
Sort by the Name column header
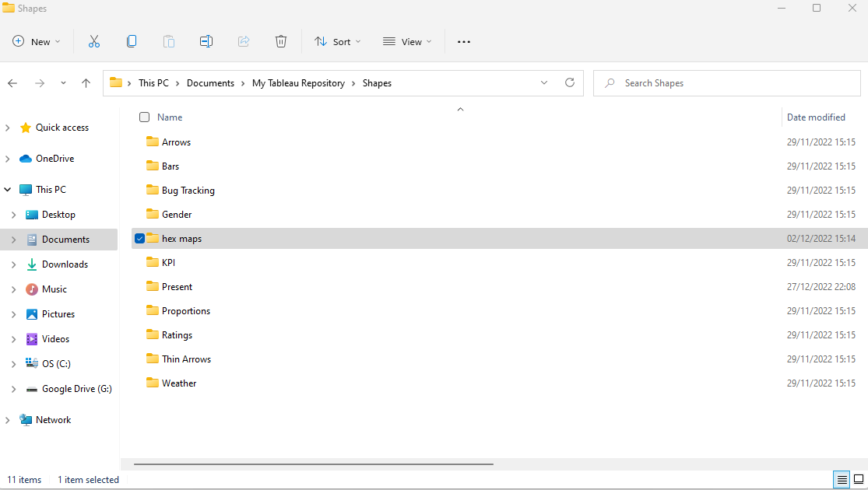click(170, 117)
